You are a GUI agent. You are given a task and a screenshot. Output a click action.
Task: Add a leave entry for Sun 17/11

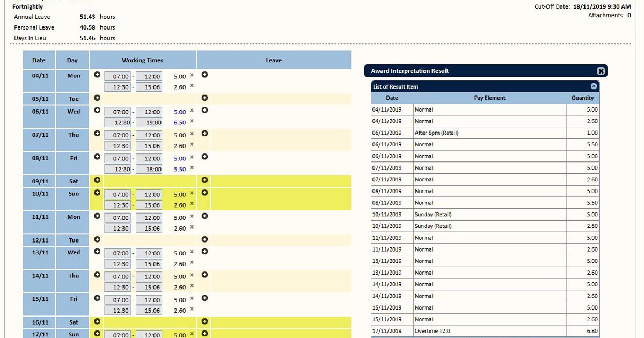[204, 333]
